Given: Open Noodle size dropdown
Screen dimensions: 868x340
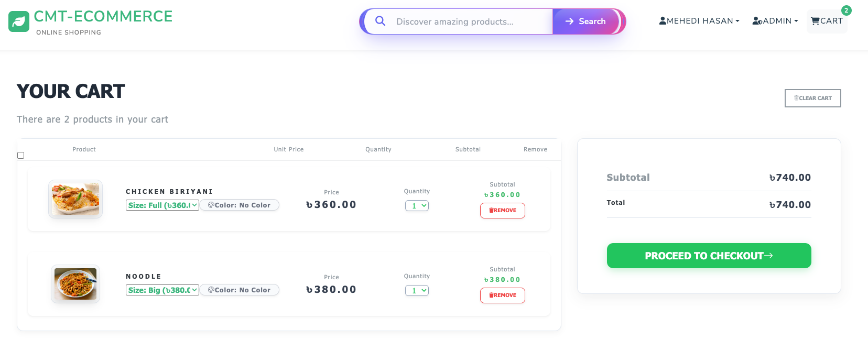Looking at the screenshot, I should coord(162,290).
